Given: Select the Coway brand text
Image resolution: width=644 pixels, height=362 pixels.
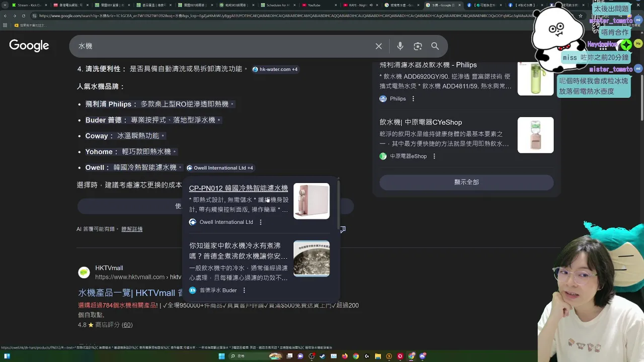Looking at the screenshot, I should click(x=97, y=136).
